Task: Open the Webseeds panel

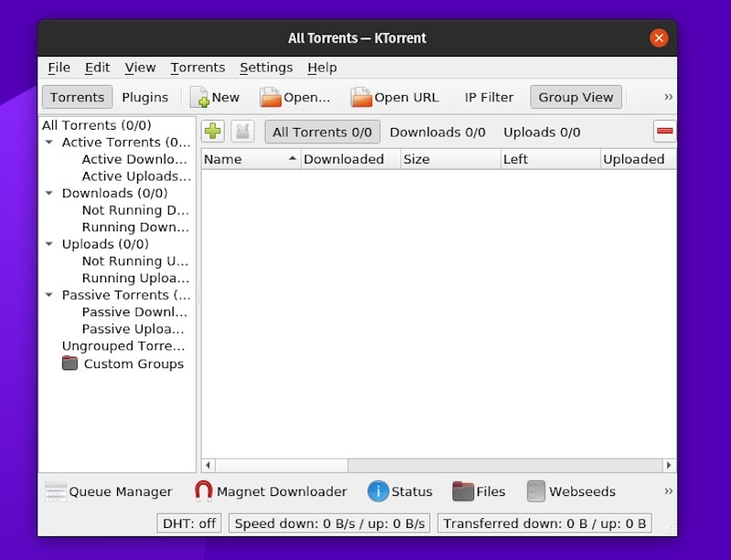Action: coord(572,491)
